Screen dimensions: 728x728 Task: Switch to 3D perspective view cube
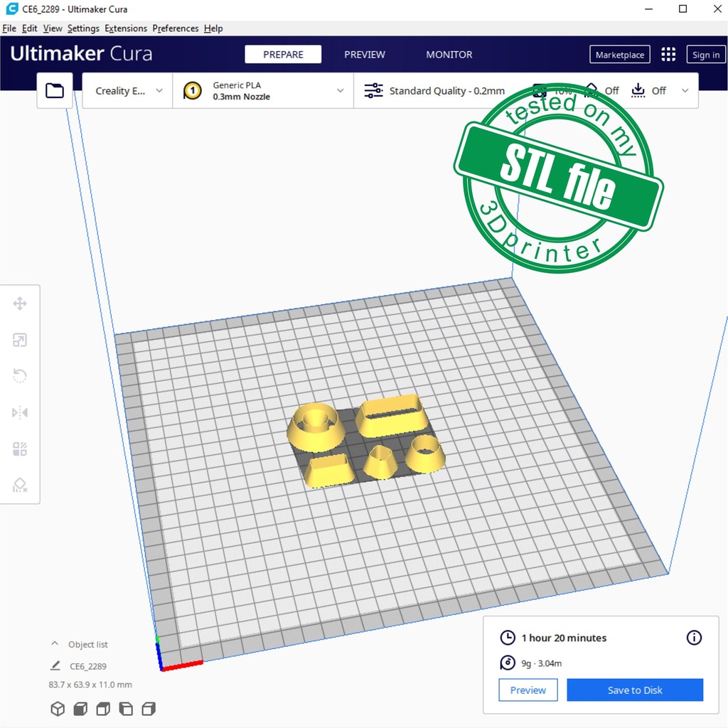pos(58,709)
